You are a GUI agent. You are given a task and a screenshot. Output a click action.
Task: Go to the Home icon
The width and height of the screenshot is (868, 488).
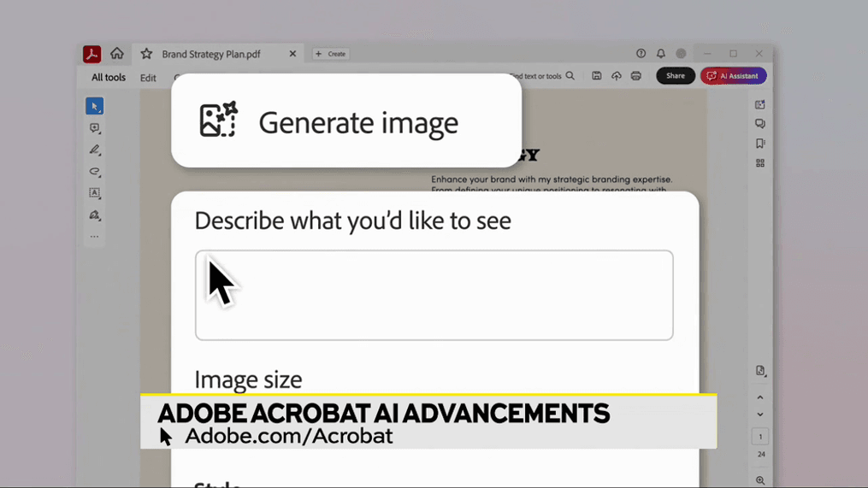coord(117,53)
